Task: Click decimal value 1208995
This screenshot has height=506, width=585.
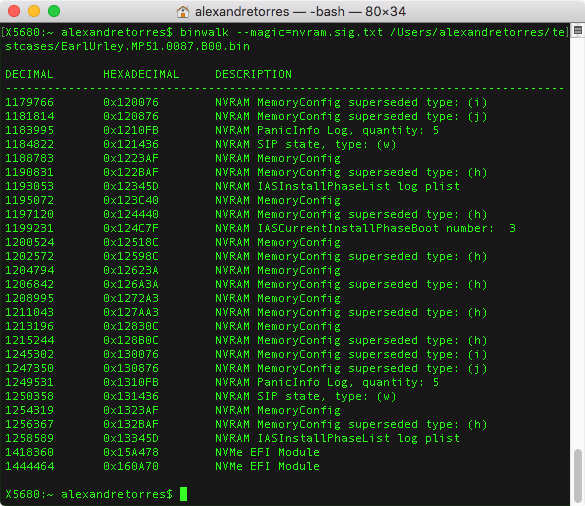Action: tap(29, 298)
